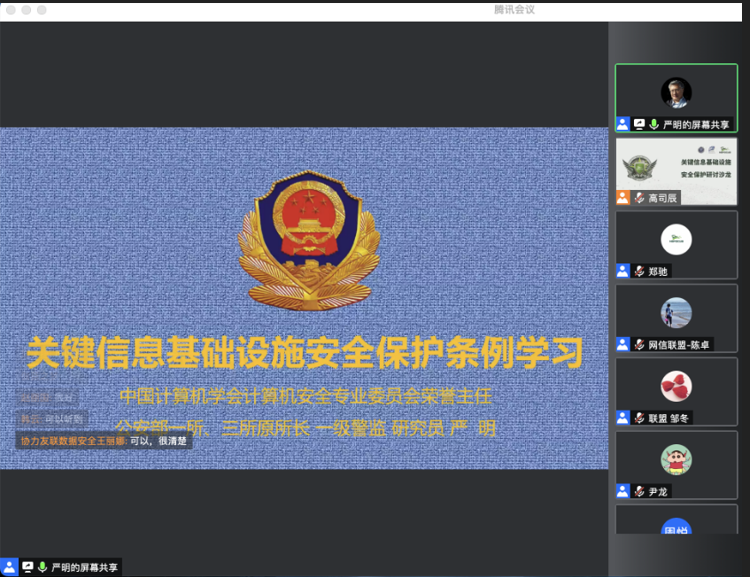Click the first window control dot (close)

[x=11, y=10]
